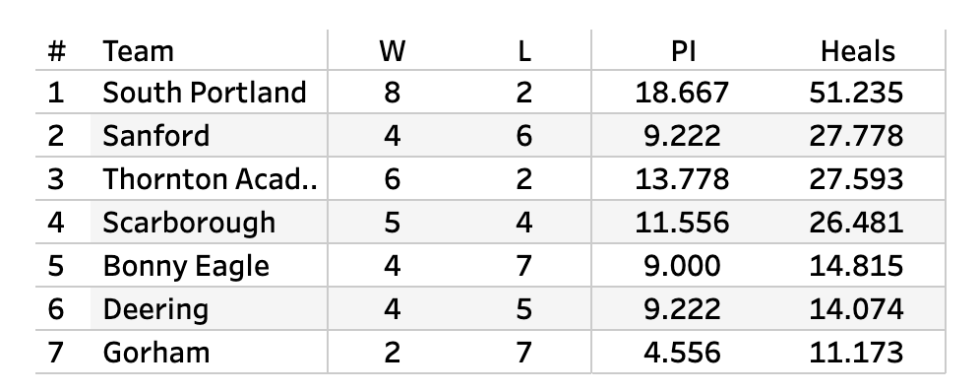980x392 pixels.
Task: Click the Heals column header
Action: (x=858, y=51)
